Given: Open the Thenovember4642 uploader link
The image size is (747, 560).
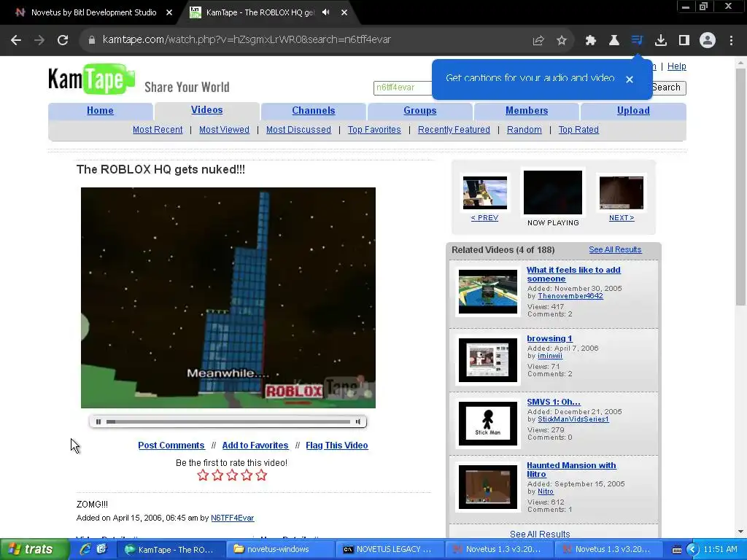Looking at the screenshot, I should (570, 296).
